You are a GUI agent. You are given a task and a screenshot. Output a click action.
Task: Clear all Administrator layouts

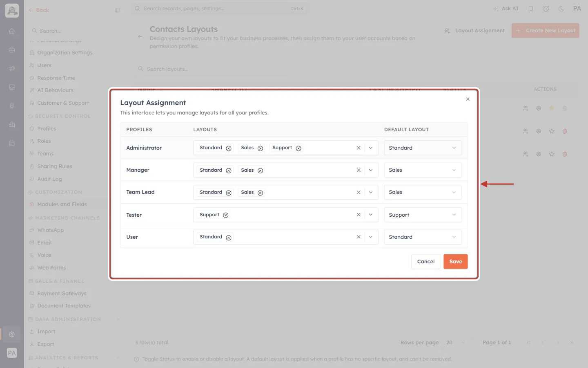coord(359,148)
